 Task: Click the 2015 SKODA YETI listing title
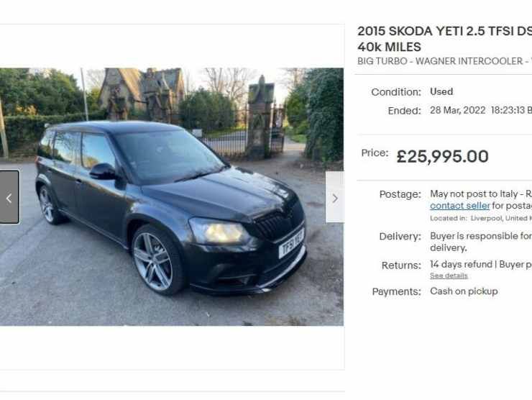[444, 39]
